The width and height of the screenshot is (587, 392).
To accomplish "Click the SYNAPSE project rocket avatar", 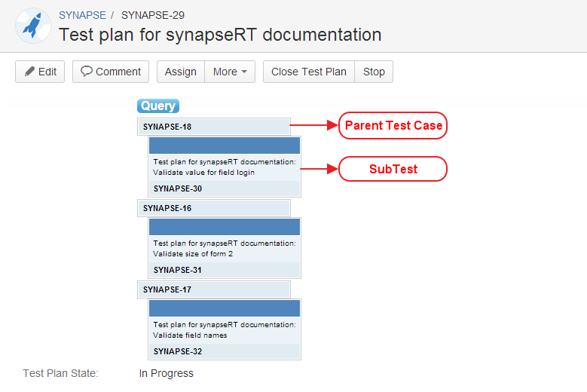I will click(x=32, y=26).
